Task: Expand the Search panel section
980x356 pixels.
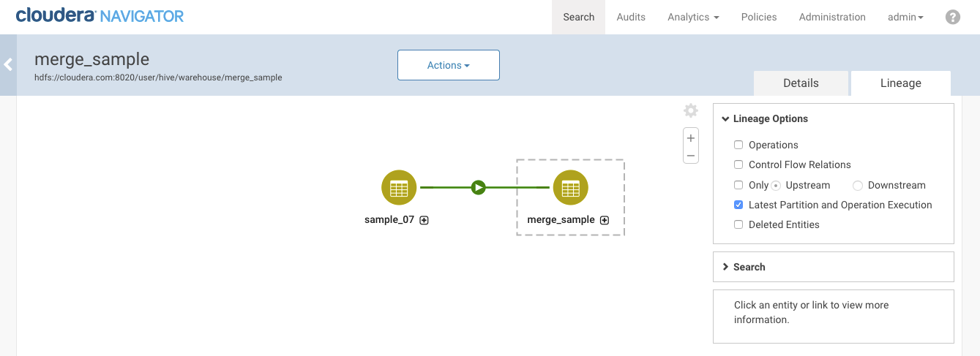Action: pyautogui.click(x=749, y=267)
